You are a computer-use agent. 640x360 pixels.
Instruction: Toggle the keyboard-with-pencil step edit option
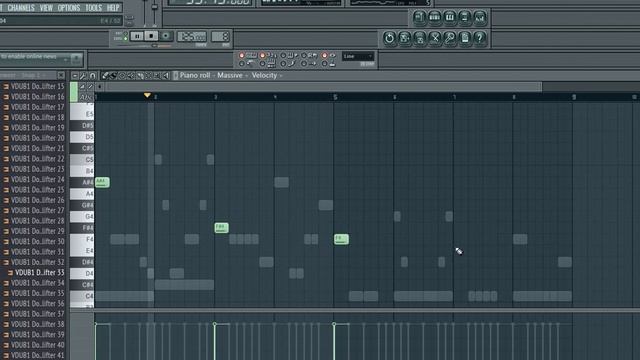[289, 56]
